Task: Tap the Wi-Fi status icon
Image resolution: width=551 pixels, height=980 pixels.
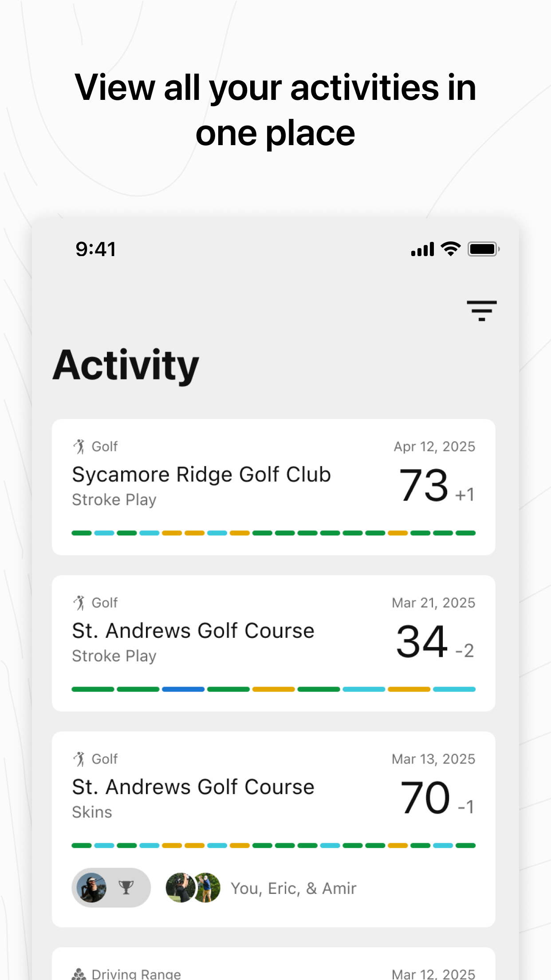Action: [451, 249]
